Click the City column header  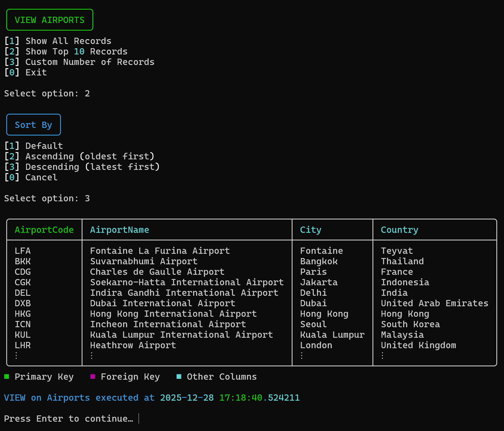click(310, 230)
